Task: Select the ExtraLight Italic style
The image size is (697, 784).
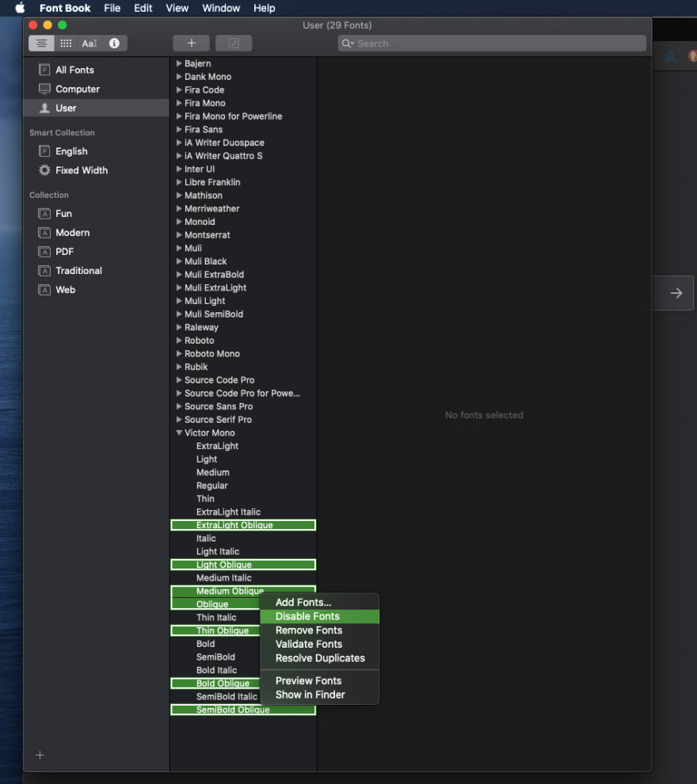Action: 228,512
